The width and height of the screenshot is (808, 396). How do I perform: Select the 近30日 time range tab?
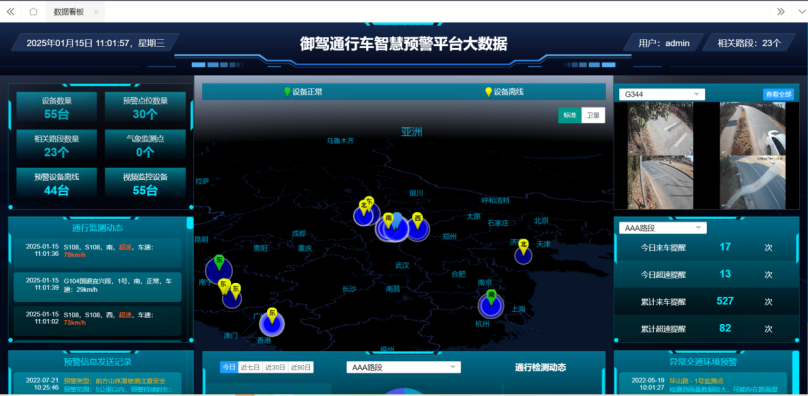click(x=275, y=367)
